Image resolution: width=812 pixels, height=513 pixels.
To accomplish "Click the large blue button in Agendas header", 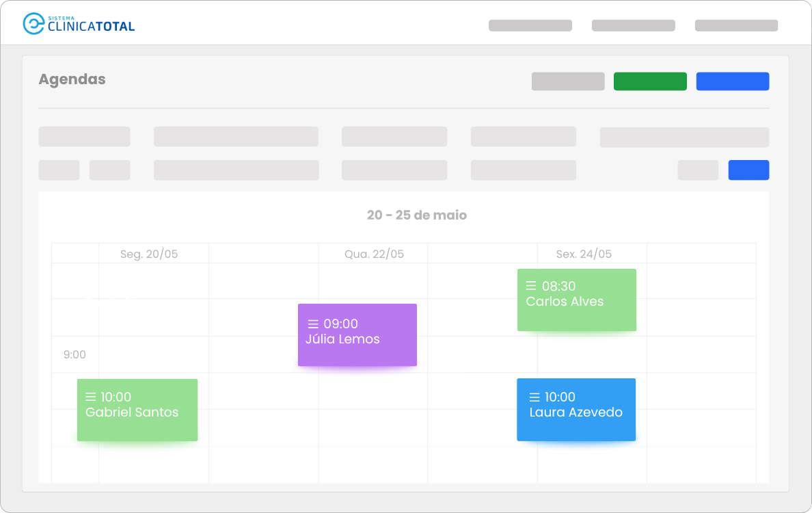I will [x=732, y=81].
